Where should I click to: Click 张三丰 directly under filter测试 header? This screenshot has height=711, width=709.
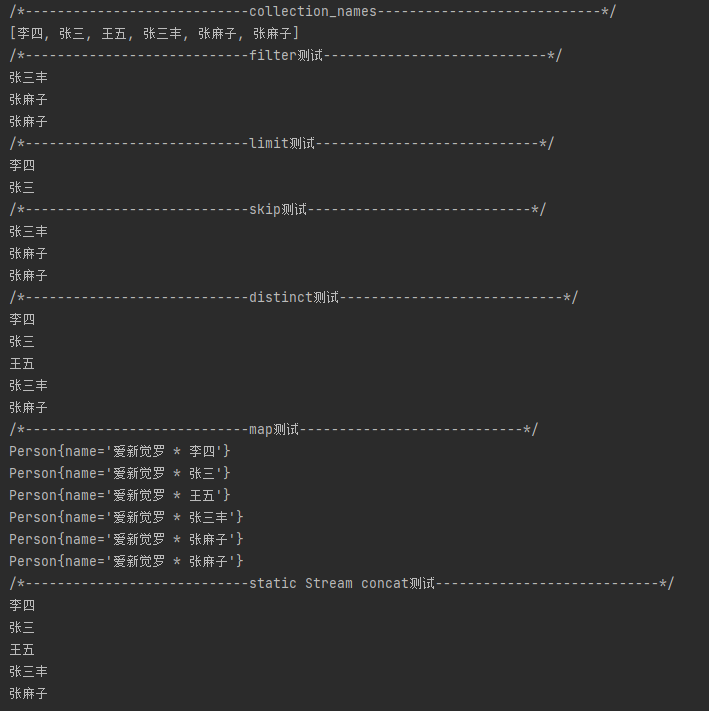pyautogui.click(x=29, y=78)
